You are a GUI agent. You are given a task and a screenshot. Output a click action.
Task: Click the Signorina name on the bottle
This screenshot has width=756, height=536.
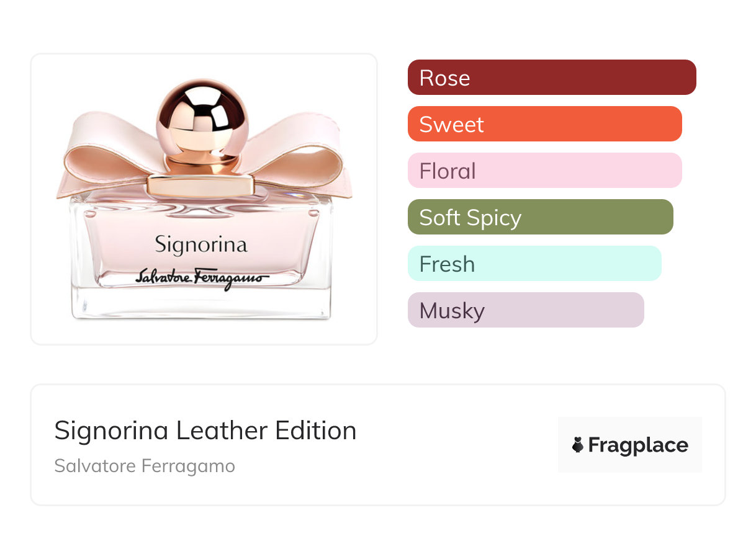[201, 244]
